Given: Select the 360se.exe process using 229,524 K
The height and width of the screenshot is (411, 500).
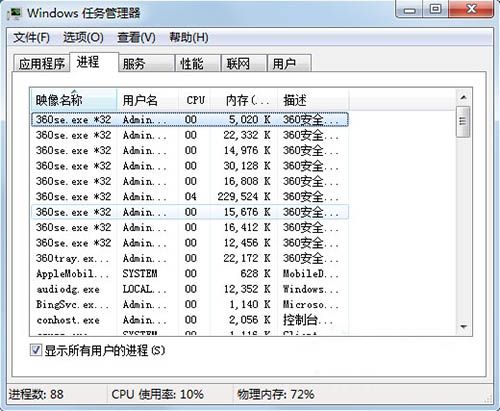Looking at the screenshot, I should [x=190, y=197].
